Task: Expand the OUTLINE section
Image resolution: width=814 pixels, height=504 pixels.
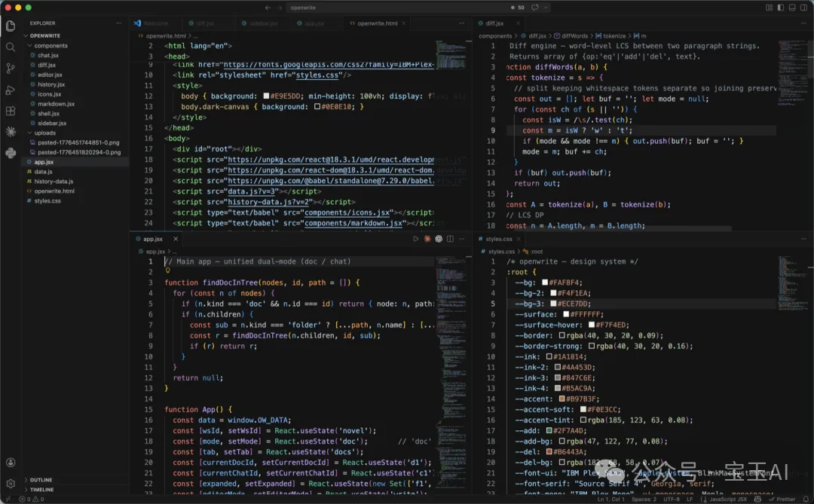Action: point(41,480)
